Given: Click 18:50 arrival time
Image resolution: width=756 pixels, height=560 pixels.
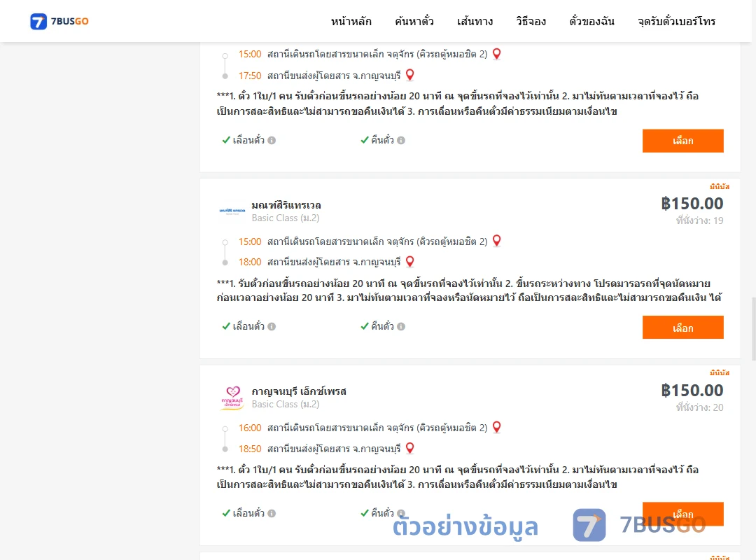Looking at the screenshot, I should [x=250, y=449].
